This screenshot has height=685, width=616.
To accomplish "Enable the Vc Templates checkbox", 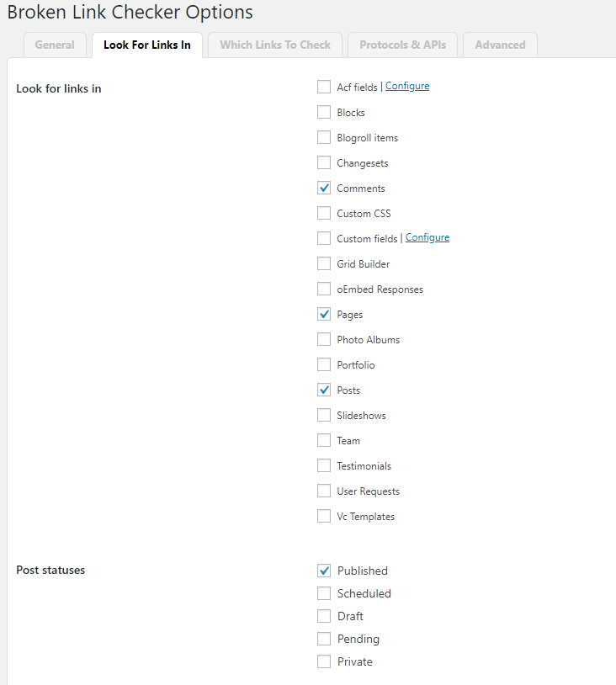I will click(x=324, y=516).
